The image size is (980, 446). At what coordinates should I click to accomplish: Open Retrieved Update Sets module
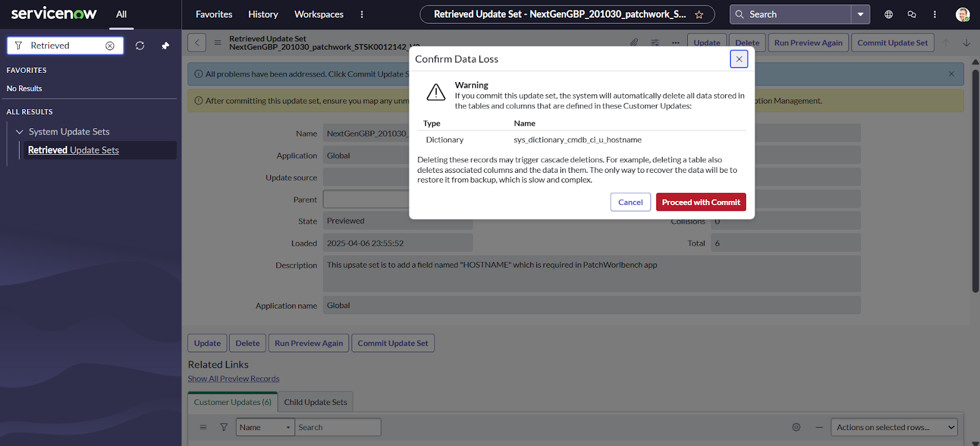(73, 150)
